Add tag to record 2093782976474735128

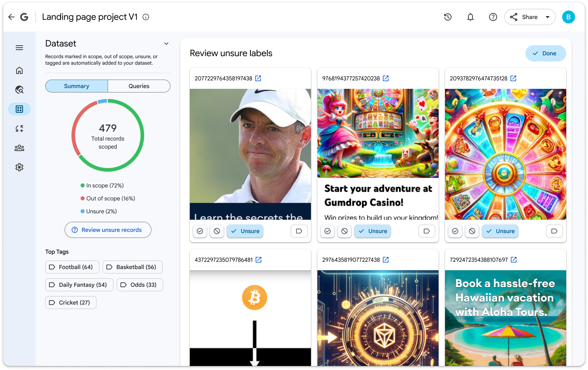click(554, 231)
